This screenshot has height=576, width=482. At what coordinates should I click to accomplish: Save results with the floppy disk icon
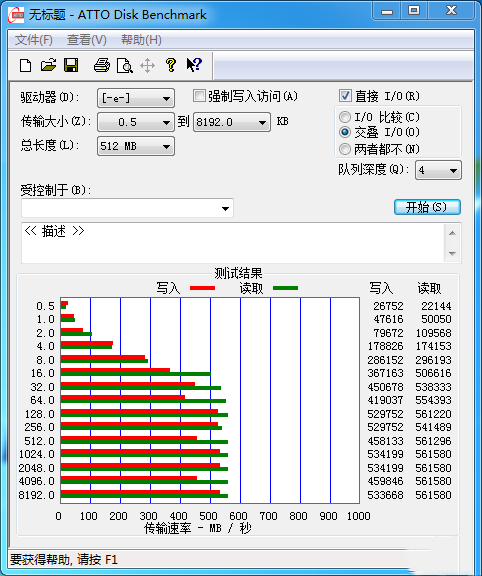71,65
